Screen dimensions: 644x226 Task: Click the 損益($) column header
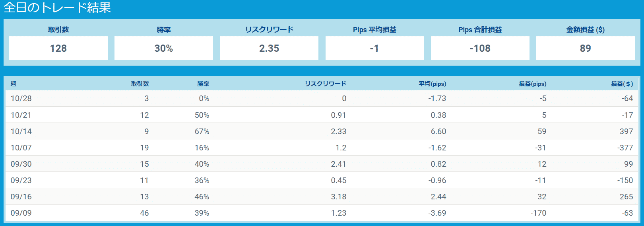(622, 84)
